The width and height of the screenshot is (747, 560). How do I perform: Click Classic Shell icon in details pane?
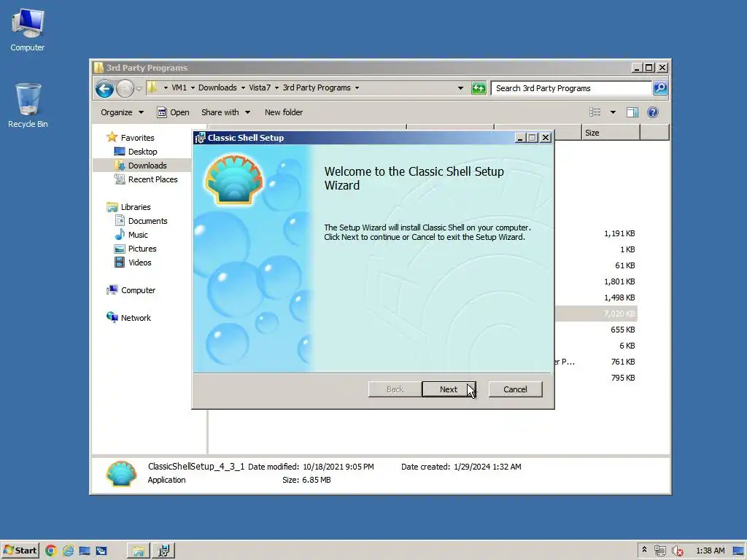pos(121,473)
